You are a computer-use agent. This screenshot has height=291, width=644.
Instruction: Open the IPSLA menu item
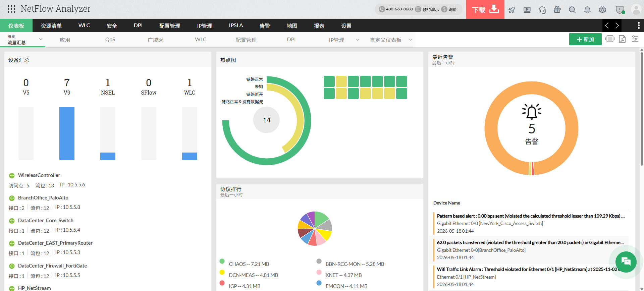[x=236, y=25]
